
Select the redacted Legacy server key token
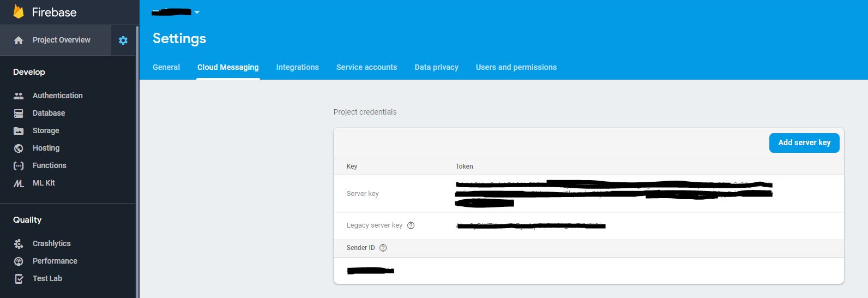point(531,225)
